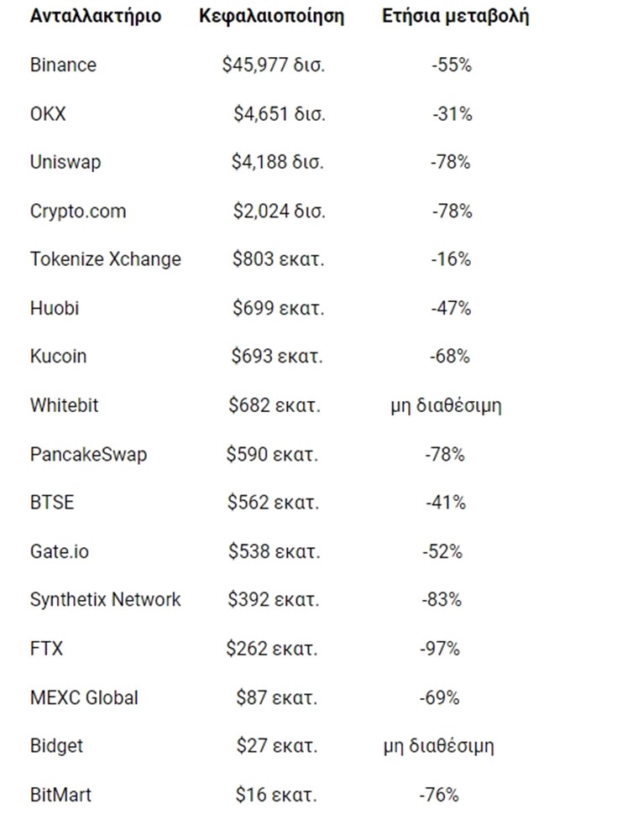The image size is (638, 840).
Task: Select the MEXC Global row label
Action: tap(84, 697)
